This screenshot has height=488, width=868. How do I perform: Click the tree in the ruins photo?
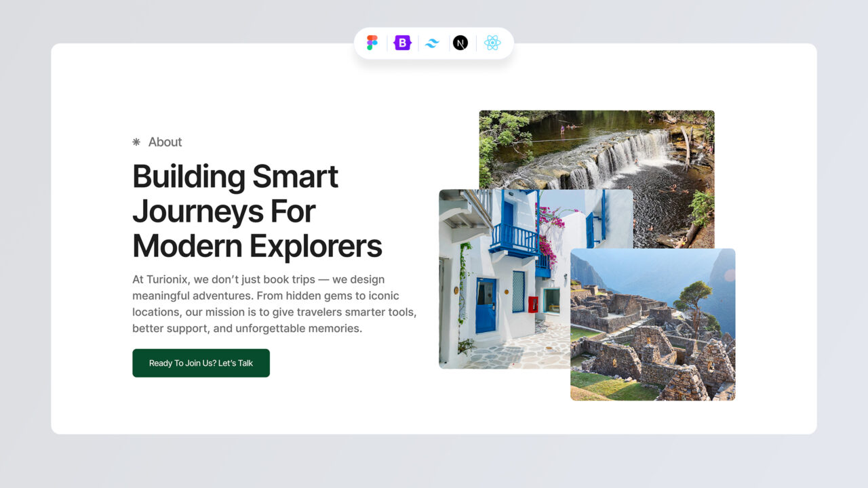pyautogui.click(x=693, y=300)
